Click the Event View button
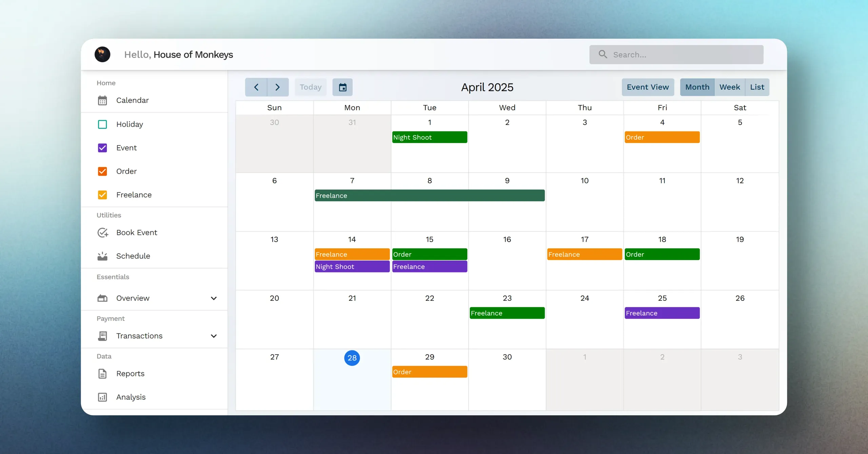This screenshot has height=454, width=868. coord(648,87)
